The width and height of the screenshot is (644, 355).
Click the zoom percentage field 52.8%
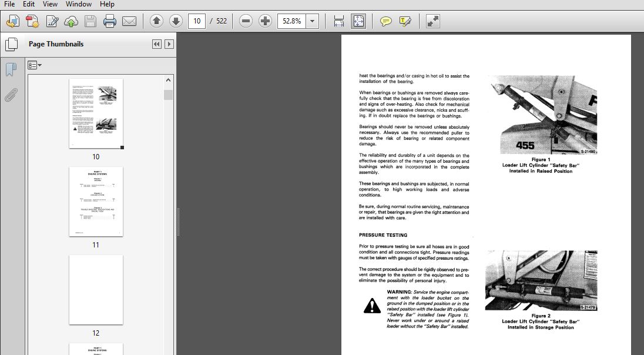[292, 21]
